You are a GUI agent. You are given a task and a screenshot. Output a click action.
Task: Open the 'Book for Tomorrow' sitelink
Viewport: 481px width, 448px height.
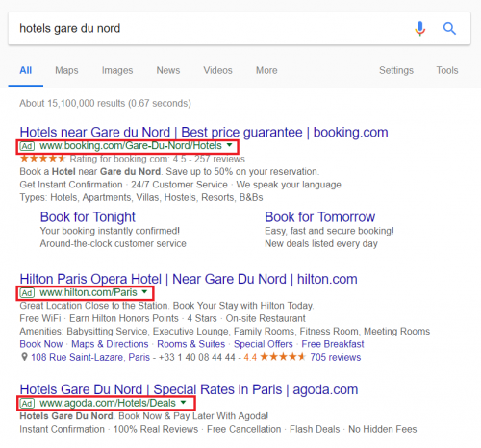coord(319,217)
